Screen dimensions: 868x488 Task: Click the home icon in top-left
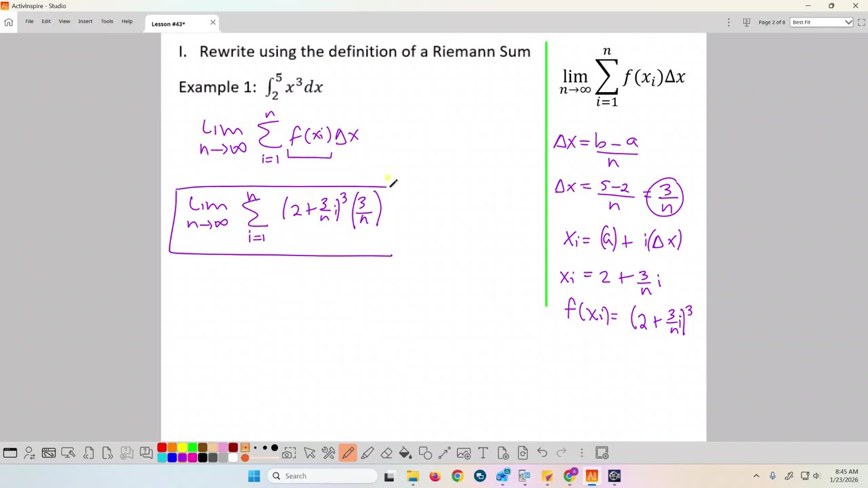8,22
